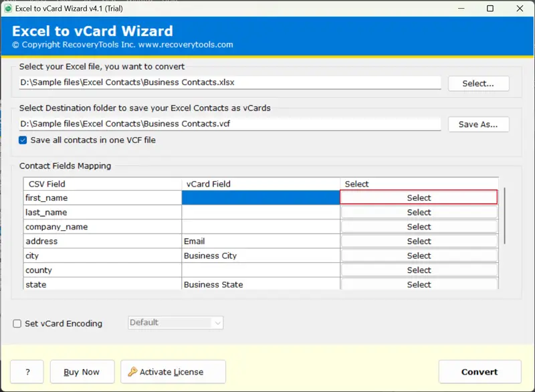The image size is (535, 392).
Task: Click Select to browse for Excel file
Action: (x=478, y=84)
